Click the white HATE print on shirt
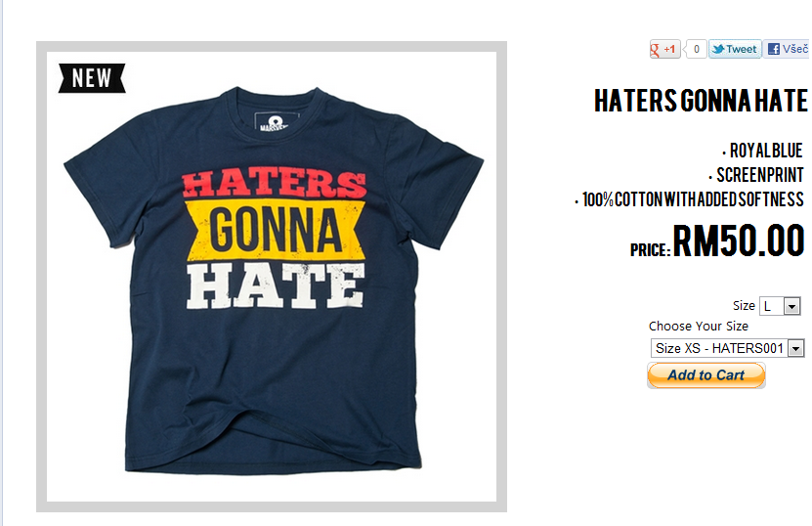The height and width of the screenshot is (526, 812). click(276, 285)
